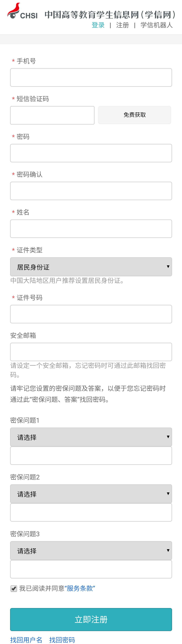Image resolution: width=182 pixels, height=644 pixels.
Task: Open the 密保问题3 dropdown
Action: pyautogui.click(x=91, y=551)
